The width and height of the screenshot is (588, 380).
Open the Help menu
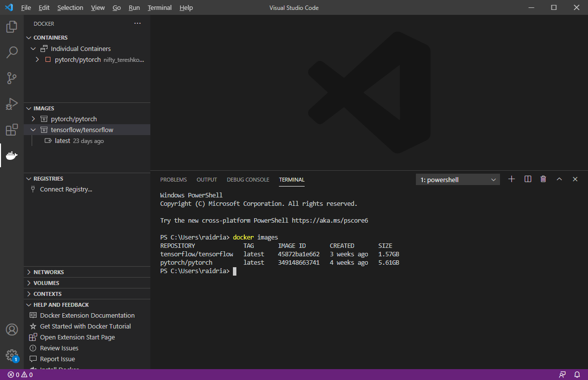click(186, 7)
